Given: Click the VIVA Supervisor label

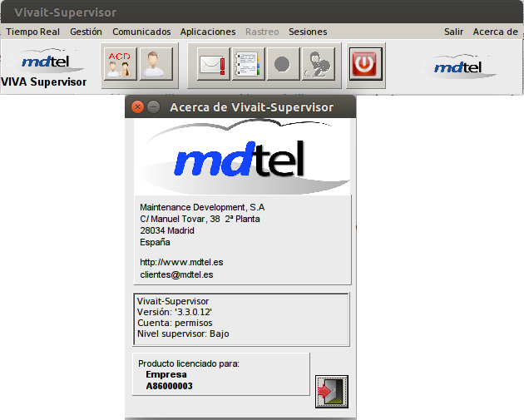Looking at the screenshot, I should point(44,82).
